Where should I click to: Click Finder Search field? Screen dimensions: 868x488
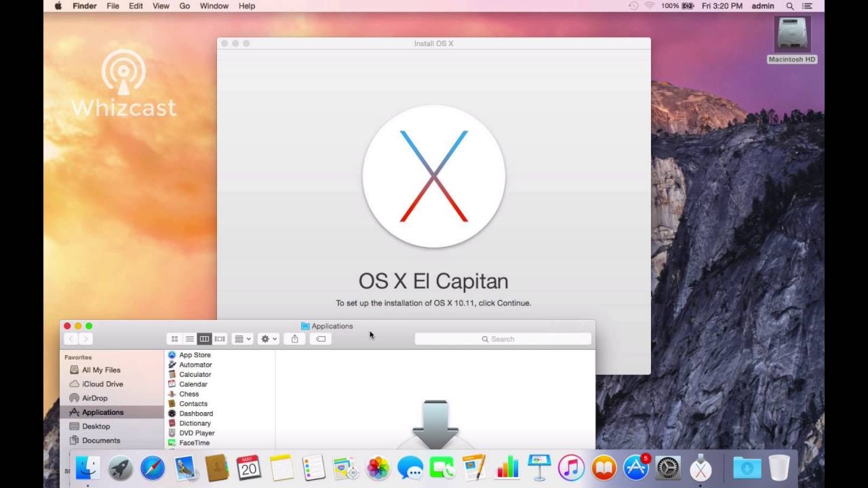(x=502, y=339)
